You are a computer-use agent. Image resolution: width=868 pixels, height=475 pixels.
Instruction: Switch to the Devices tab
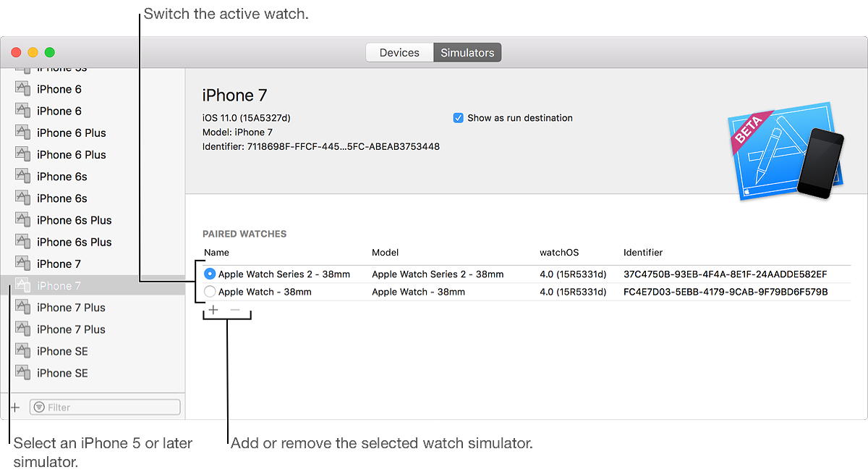pyautogui.click(x=399, y=53)
